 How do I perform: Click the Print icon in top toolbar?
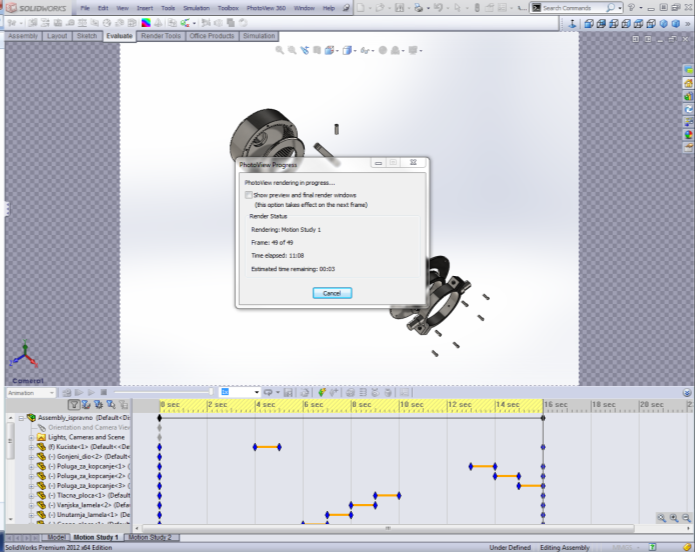(418, 8)
